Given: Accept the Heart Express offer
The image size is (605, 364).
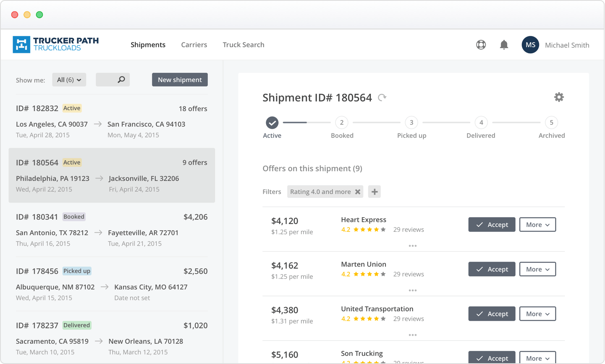Looking at the screenshot, I should pos(492,224).
